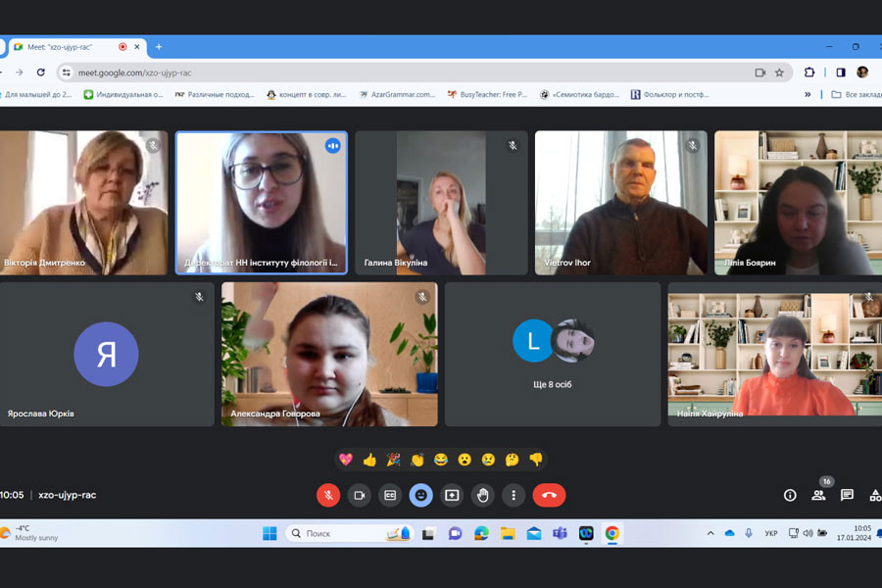Send thumbs up reaction
The width and height of the screenshot is (882, 588).
pyautogui.click(x=369, y=460)
